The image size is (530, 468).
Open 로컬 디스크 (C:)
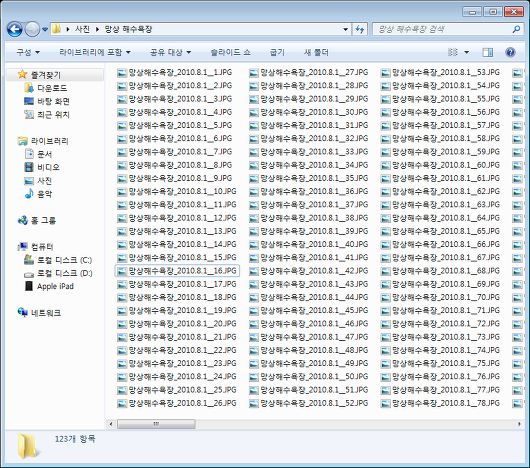click(64, 260)
